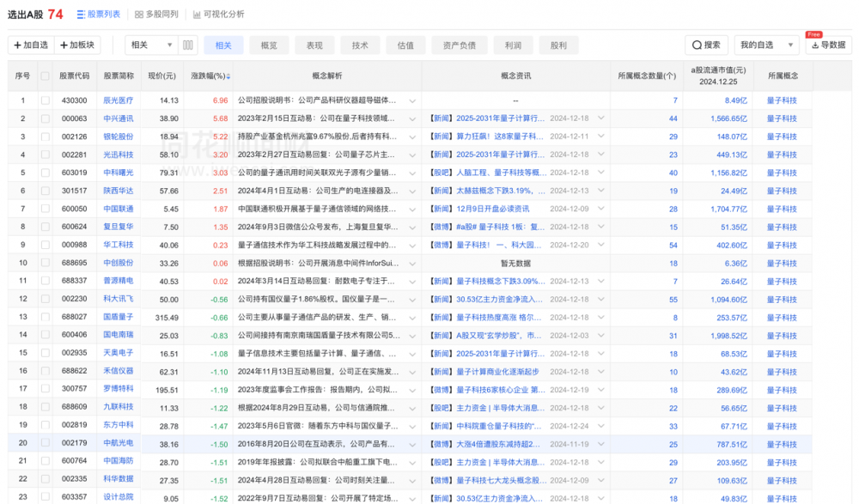Switch to the 估值 tab
Viewport: 859px width, 504px height.
(405, 45)
